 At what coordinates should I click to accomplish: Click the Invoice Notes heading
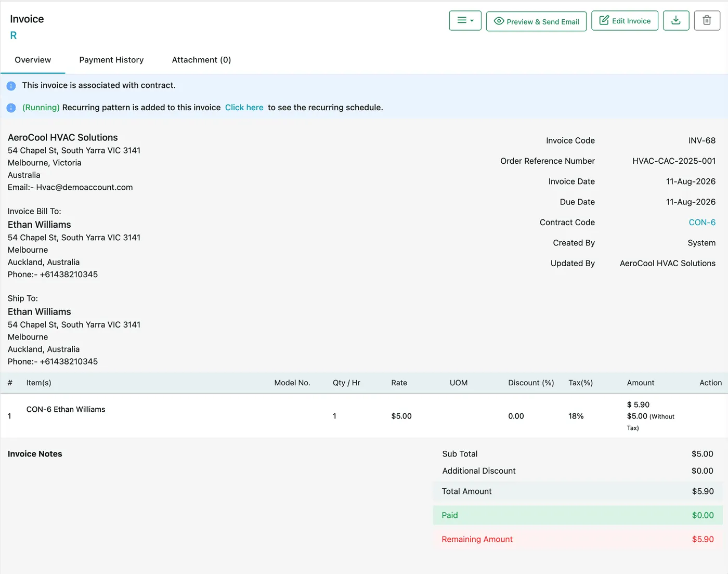35,454
